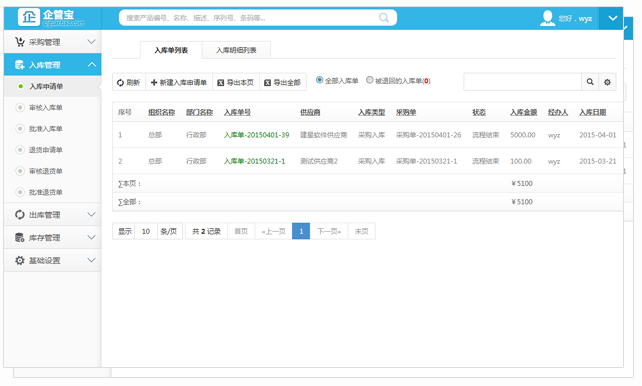Select the 全部入库单 radio button

click(x=319, y=80)
